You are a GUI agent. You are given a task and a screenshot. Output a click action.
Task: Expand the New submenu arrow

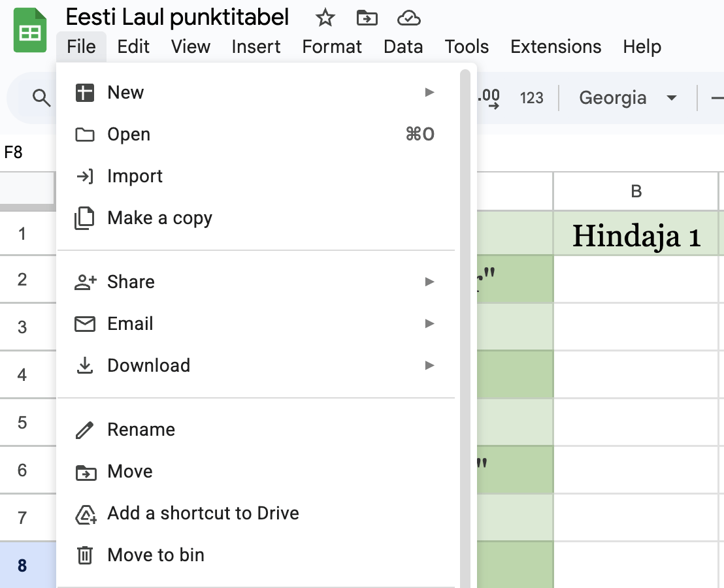(429, 93)
